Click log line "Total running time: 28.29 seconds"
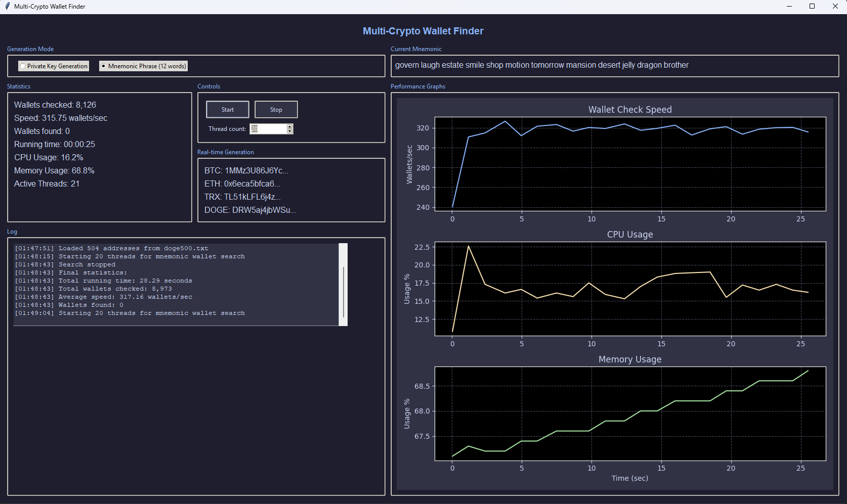The image size is (847, 504). [x=103, y=281]
